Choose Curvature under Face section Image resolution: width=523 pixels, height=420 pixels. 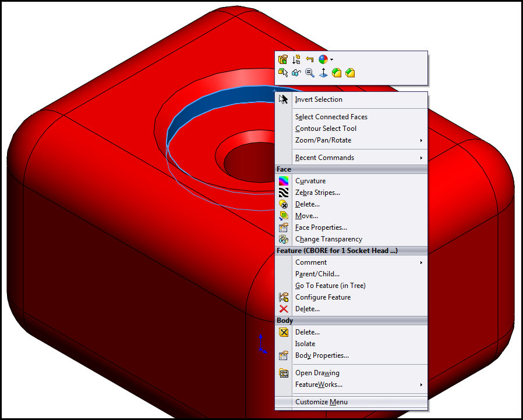pyautogui.click(x=351, y=181)
